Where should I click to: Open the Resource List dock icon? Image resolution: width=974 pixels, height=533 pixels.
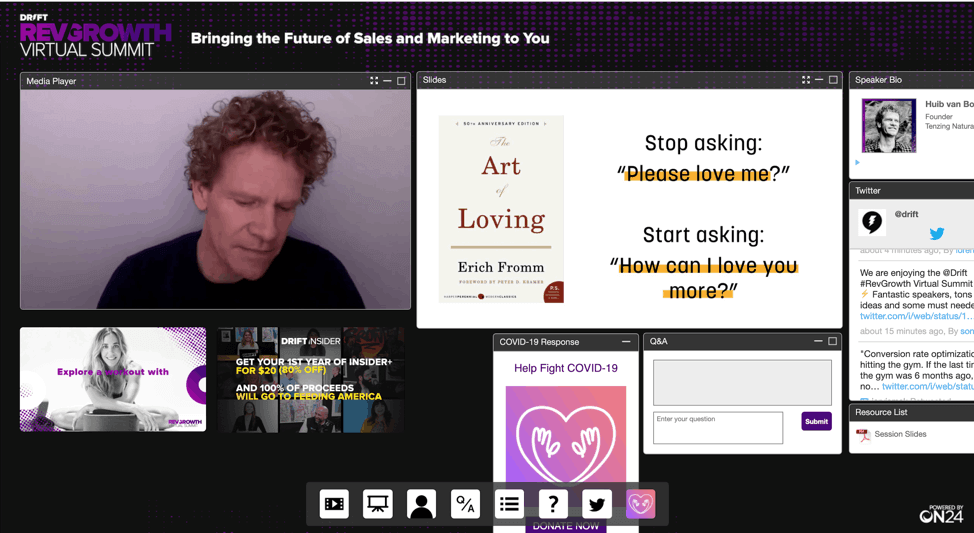509,505
